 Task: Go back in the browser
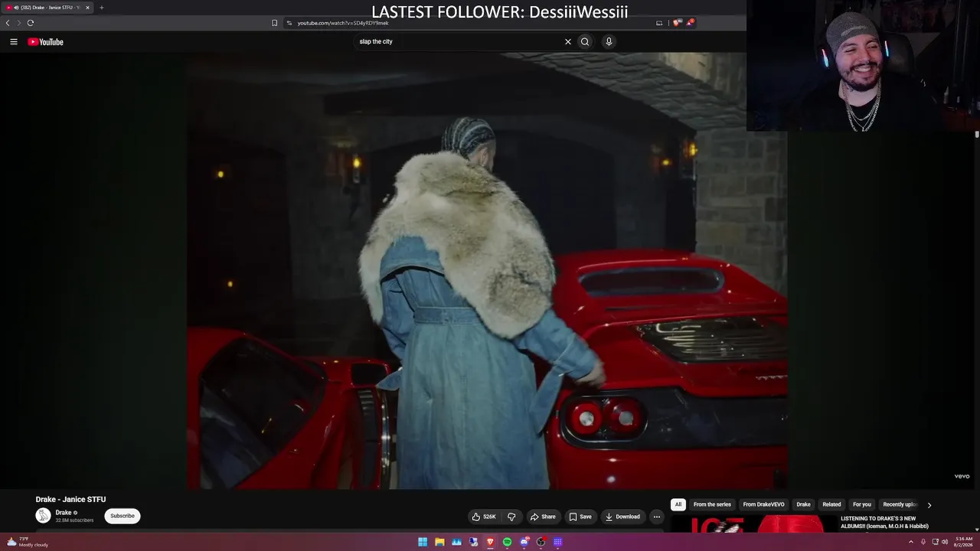8,23
